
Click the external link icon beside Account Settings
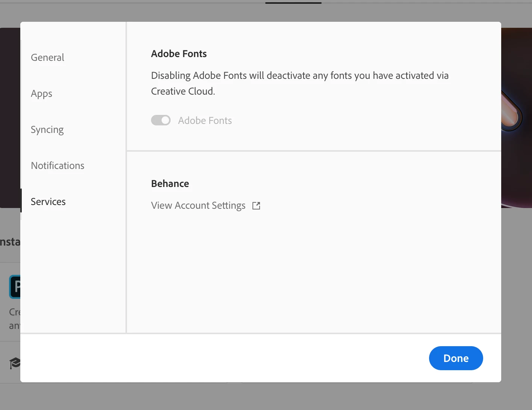coord(256,205)
